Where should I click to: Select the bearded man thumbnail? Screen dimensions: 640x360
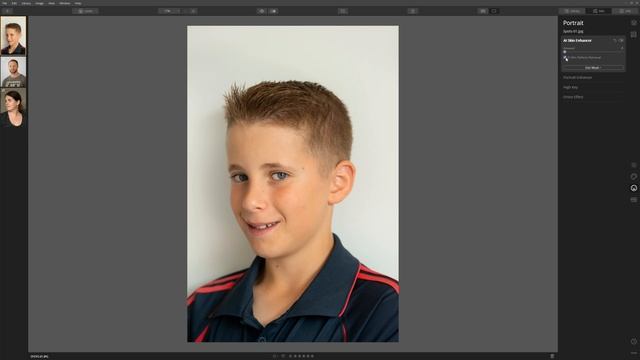tap(13, 72)
